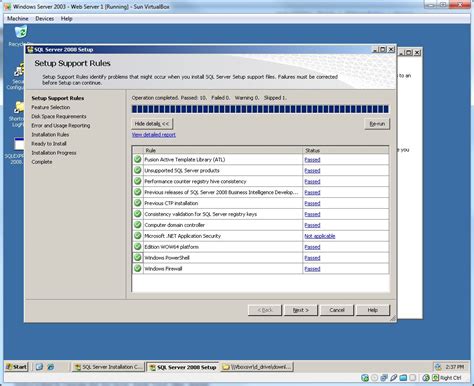Click the check icon beside Microsoft .NET Application Security
Viewport: 474px width, 386px height.
coord(137,236)
